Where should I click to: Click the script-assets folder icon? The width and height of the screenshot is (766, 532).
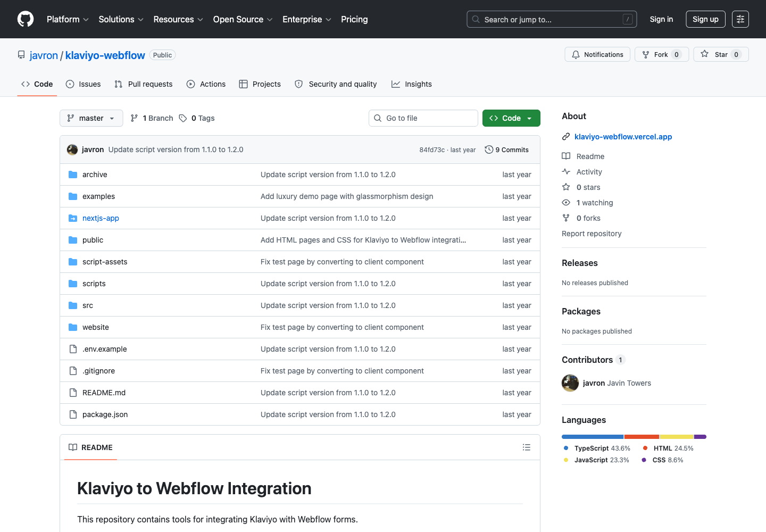(73, 262)
